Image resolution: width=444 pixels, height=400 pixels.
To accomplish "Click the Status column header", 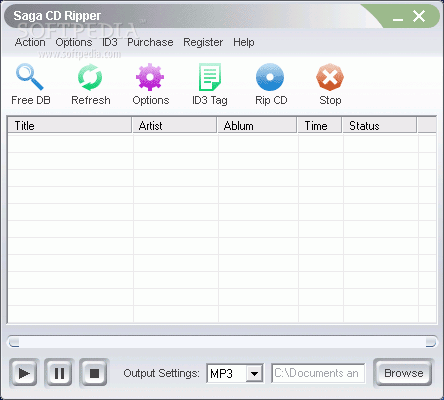I will coord(380,125).
